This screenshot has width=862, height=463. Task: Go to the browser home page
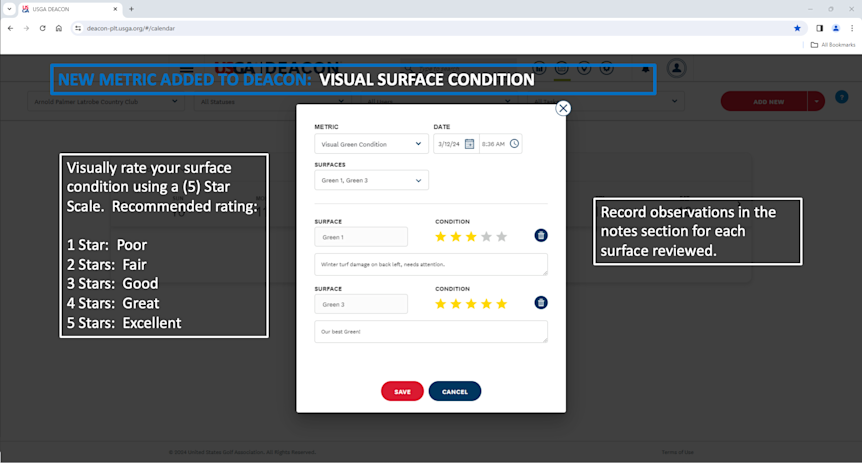click(59, 28)
